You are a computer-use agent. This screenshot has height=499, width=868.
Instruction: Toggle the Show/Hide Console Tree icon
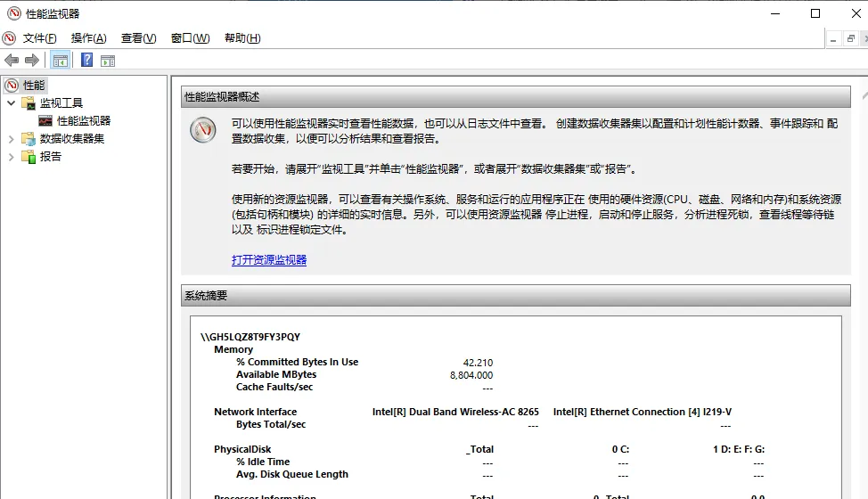(x=61, y=61)
